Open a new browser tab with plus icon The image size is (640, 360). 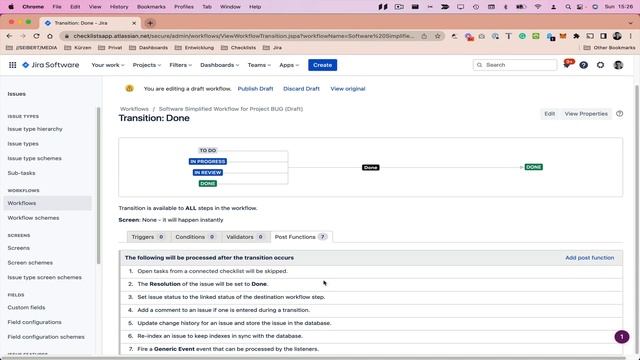tap(150, 23)
